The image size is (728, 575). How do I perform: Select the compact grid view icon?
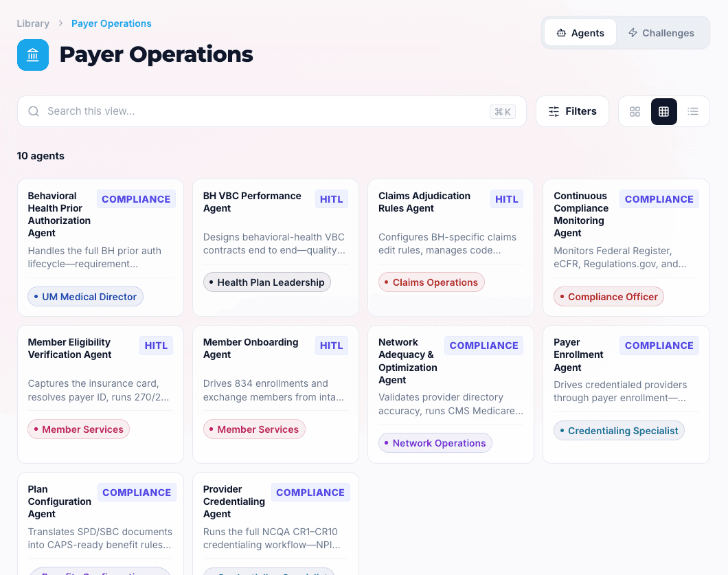coord(664,111)
